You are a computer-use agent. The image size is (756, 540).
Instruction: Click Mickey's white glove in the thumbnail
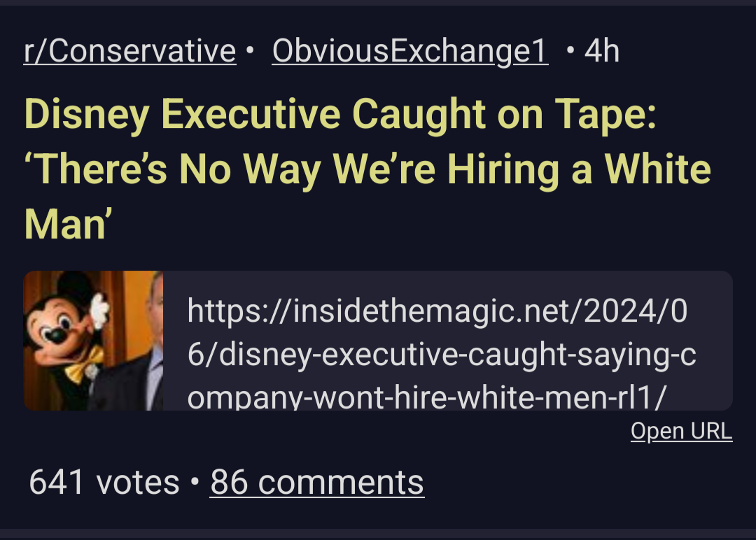(98, 308)
